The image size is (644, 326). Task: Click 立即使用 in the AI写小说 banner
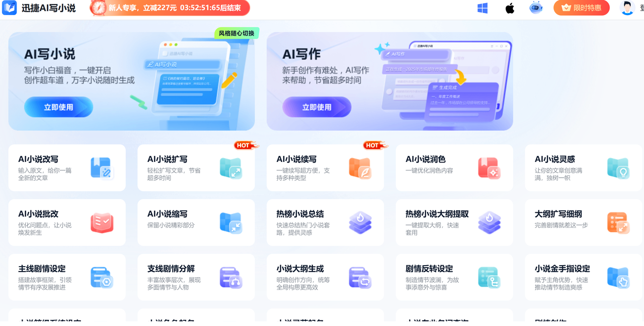[x=58, y=107]
